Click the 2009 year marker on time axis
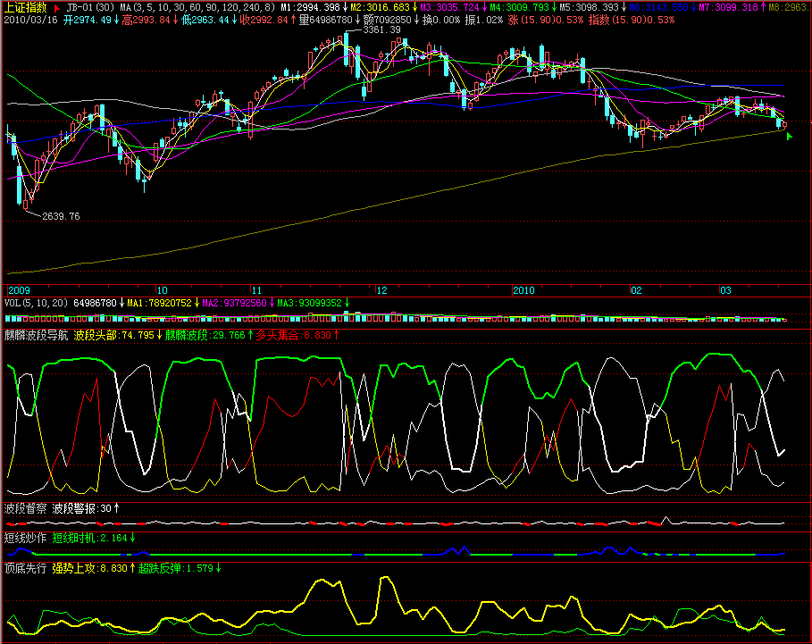The width and height of the screenshot is (812, 644). coord(19,290)
